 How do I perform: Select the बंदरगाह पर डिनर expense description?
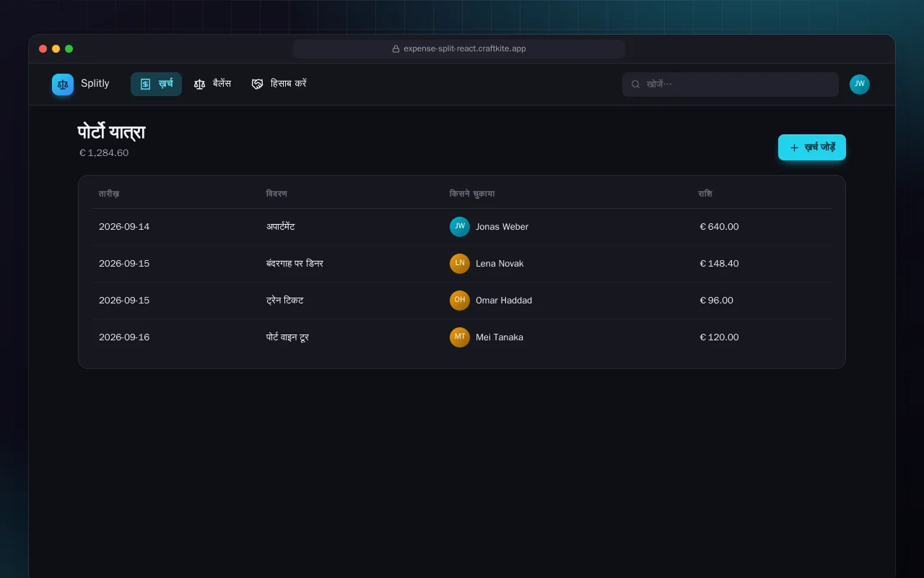pos(295,264)
